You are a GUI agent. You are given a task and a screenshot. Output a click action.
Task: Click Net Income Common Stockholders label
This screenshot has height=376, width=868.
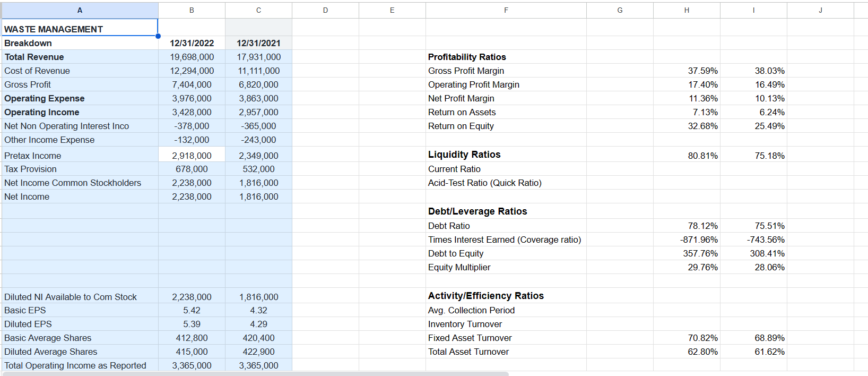click(x=73, y=183)
